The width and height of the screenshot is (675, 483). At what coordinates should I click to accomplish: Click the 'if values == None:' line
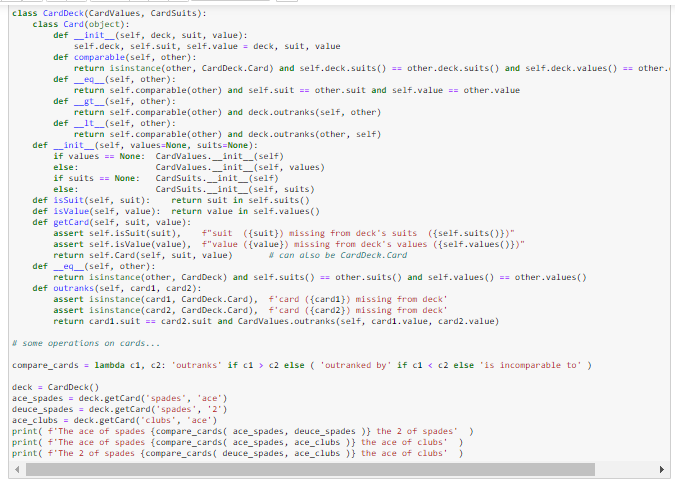click(168, 156)
